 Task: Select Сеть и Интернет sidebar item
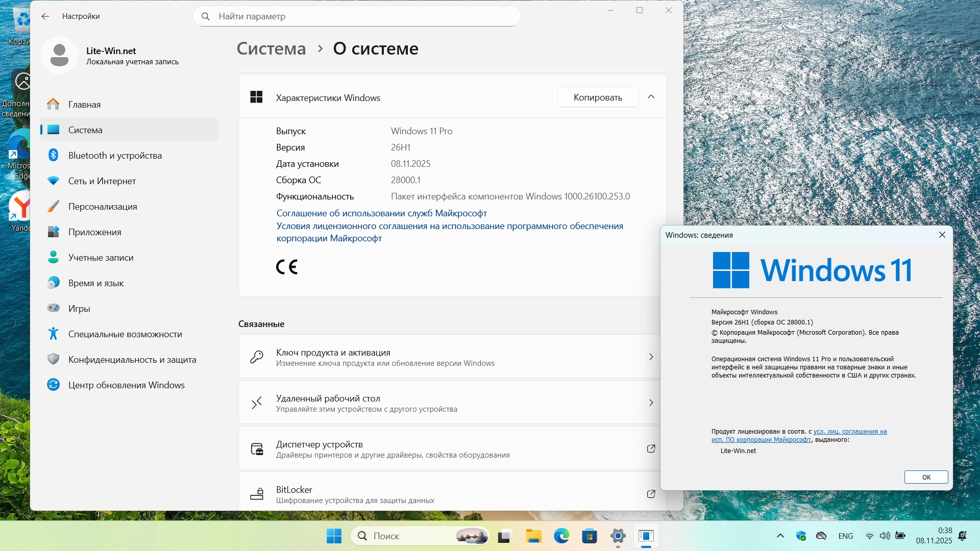(x=102, y=181)
